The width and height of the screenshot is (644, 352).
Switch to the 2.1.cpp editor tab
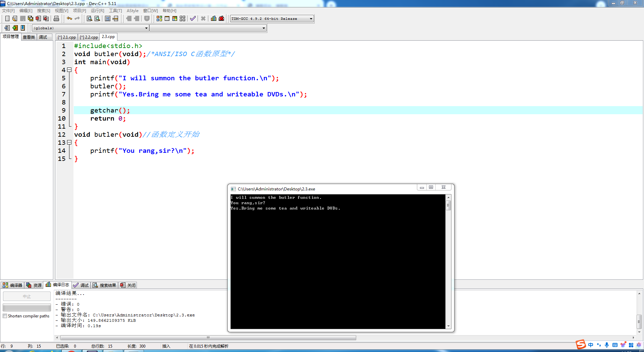tap(67, 37)
